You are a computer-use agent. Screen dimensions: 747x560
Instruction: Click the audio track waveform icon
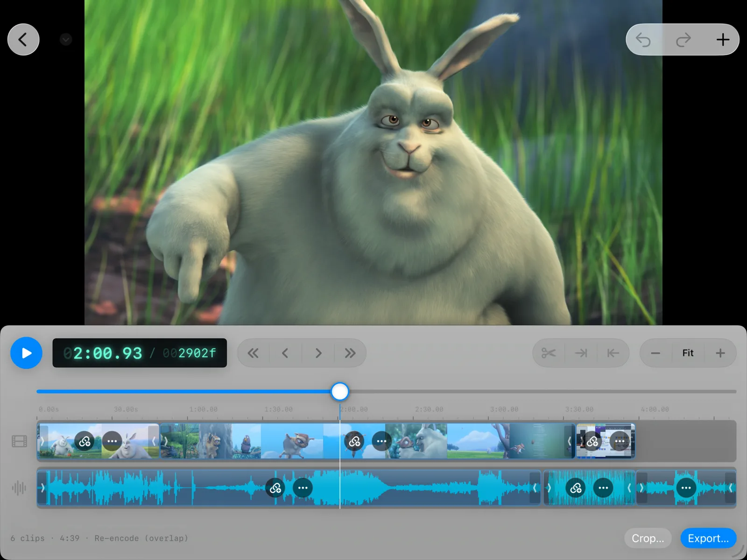(x=19, y=488)
